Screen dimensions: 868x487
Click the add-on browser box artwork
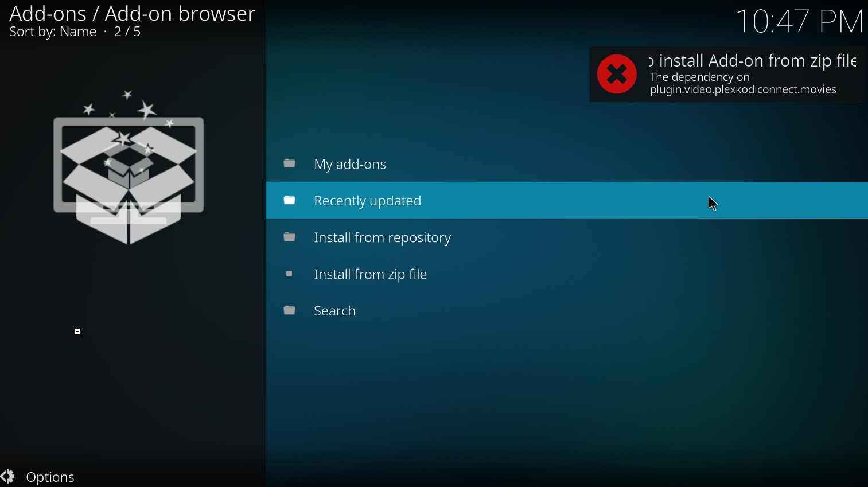click(129, 167)
